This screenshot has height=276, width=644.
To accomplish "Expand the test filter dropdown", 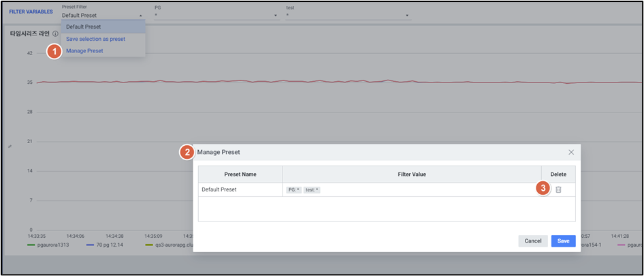I will pos(348,15).
